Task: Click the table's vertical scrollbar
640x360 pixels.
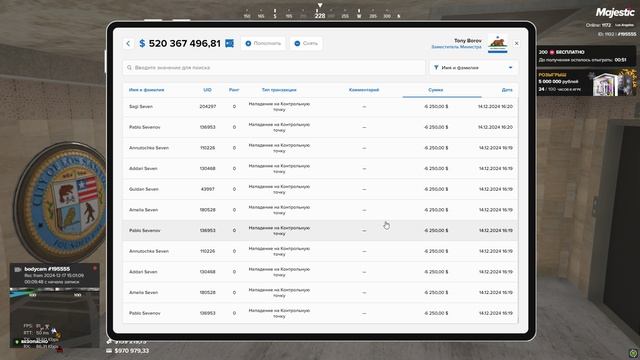Action: [x=518, y=210]
